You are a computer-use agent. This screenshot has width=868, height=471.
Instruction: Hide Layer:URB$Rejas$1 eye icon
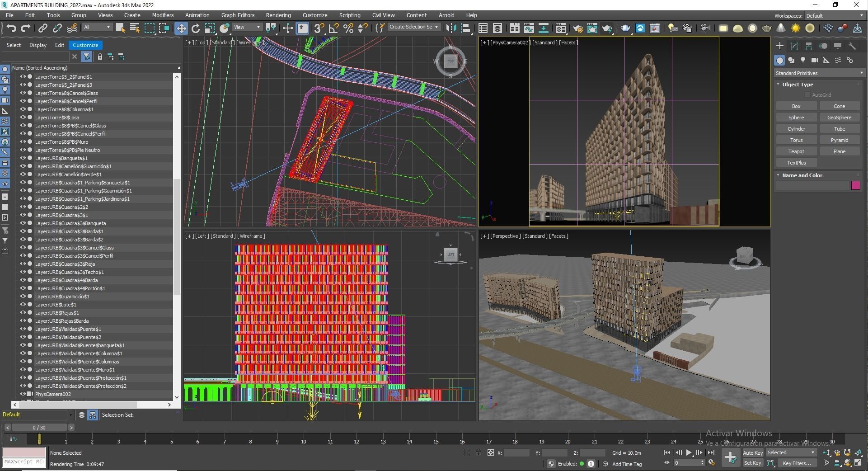23,313
